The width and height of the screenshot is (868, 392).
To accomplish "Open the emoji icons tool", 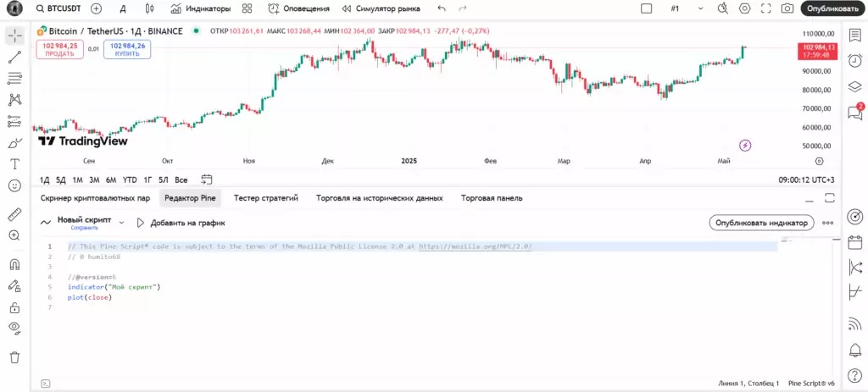I will (15, 185).
